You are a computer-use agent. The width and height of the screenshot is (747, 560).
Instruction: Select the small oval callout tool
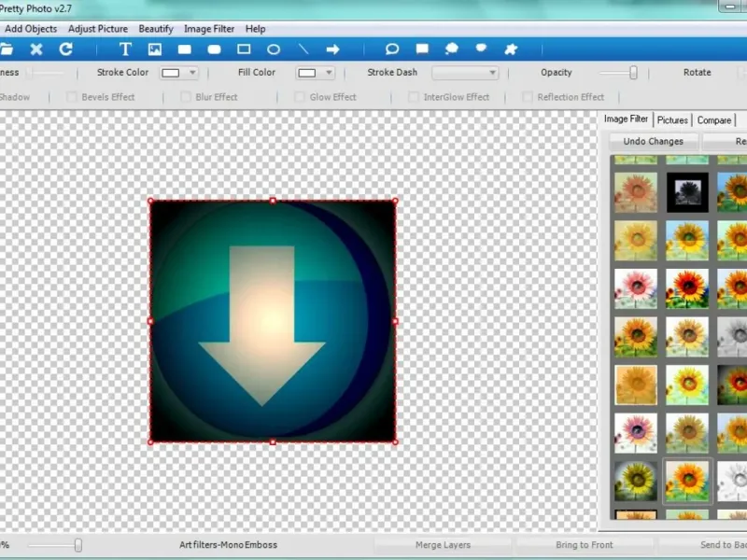[x=481, y=48]
